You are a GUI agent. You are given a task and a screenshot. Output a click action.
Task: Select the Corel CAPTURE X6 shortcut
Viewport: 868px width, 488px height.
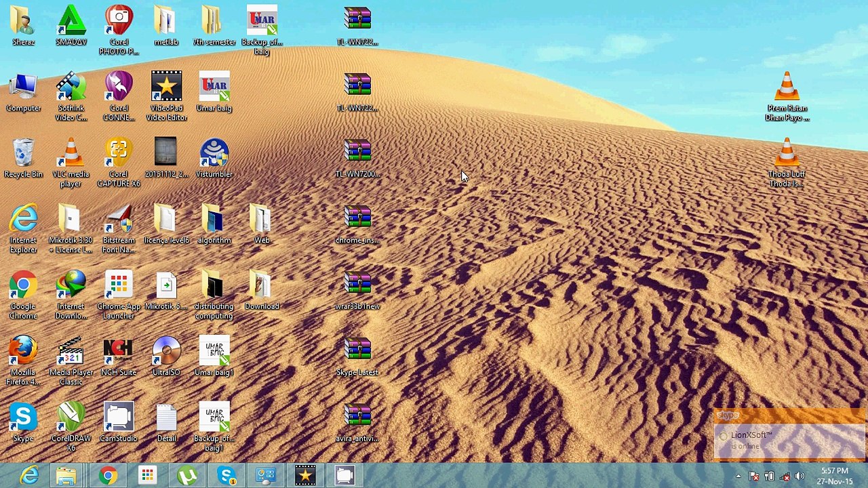(x=119, y=163)
